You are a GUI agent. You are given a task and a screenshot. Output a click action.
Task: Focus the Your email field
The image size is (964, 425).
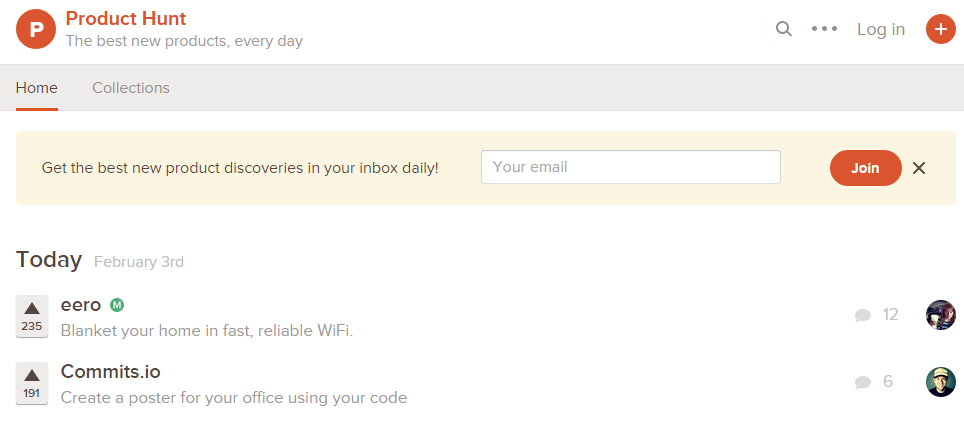click(630, 167)
